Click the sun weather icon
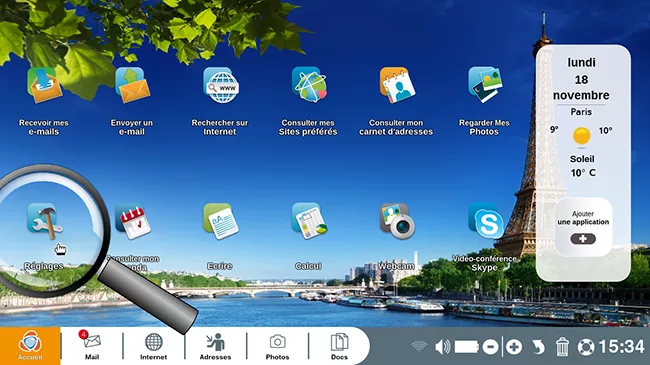 point(582,136)
